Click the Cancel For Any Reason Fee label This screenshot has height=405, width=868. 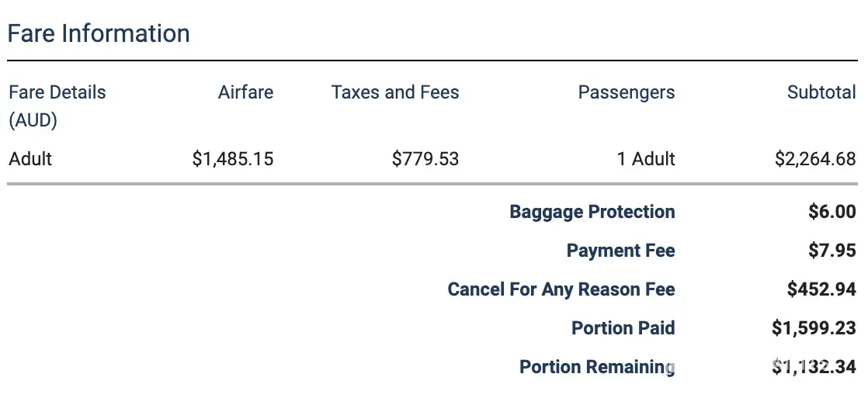click(561, 289)
